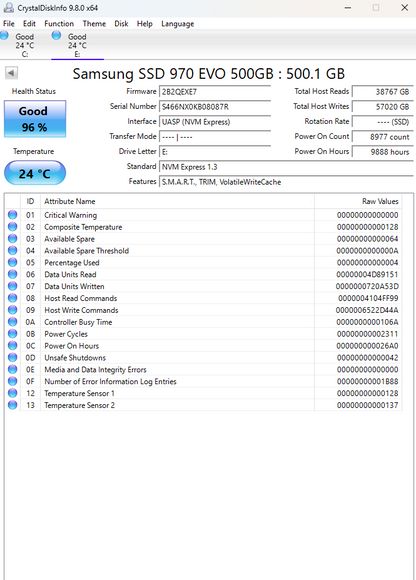
Task: Click the status icon for Temperature Sensor 1
Action: (13, 393)
